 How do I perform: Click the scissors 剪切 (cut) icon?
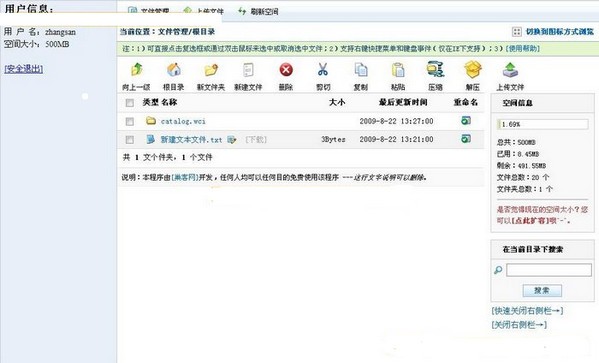pyautogui.click(x=323, y=70)
